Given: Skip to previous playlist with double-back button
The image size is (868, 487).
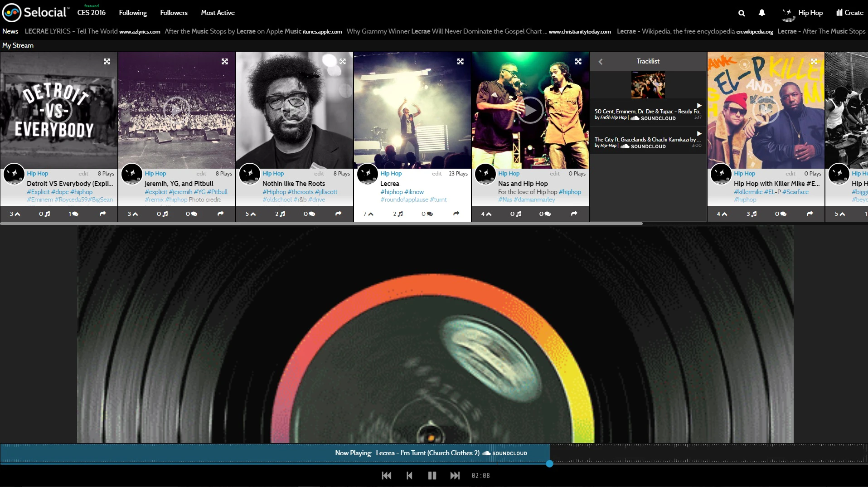Looking at the screenshot, I should point(387,475).
